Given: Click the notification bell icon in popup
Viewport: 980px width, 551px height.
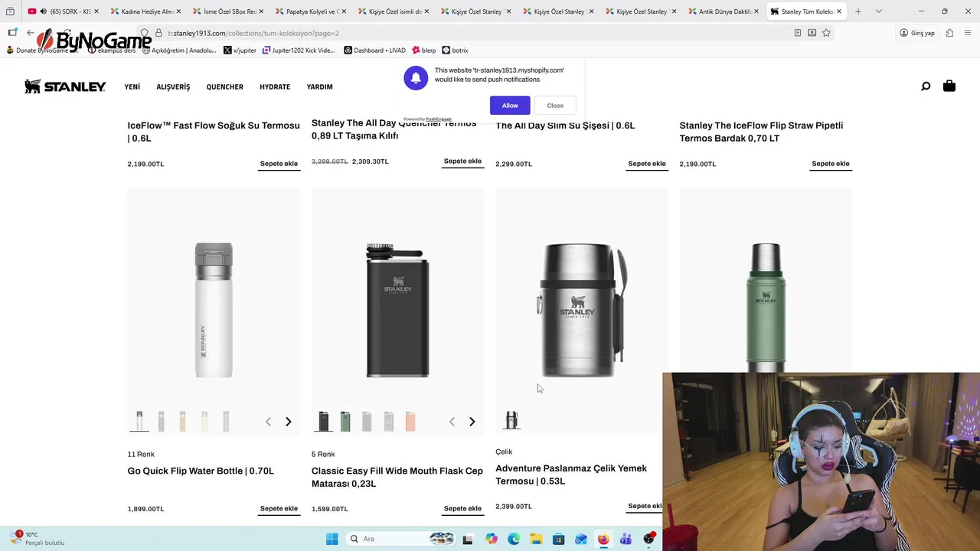Looking at the screenshot, I should click(x=416, y=78).
